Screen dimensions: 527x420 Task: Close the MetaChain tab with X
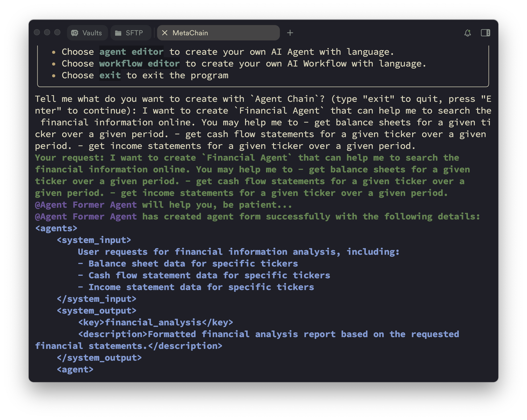[x=165, y=33]
